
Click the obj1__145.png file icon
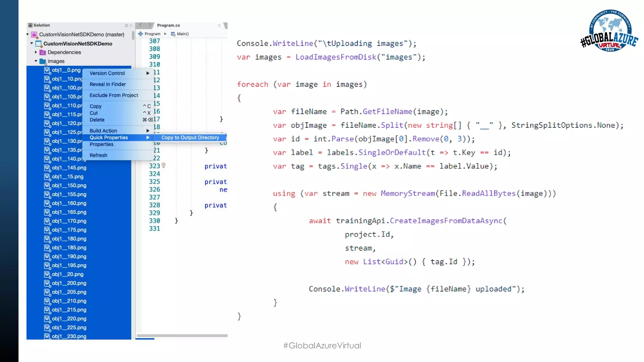click(47, 168)
